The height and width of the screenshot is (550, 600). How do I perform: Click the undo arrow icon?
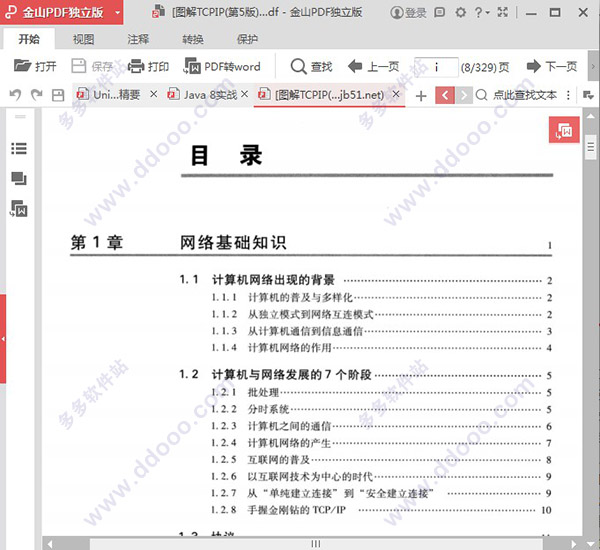(15, 95)
